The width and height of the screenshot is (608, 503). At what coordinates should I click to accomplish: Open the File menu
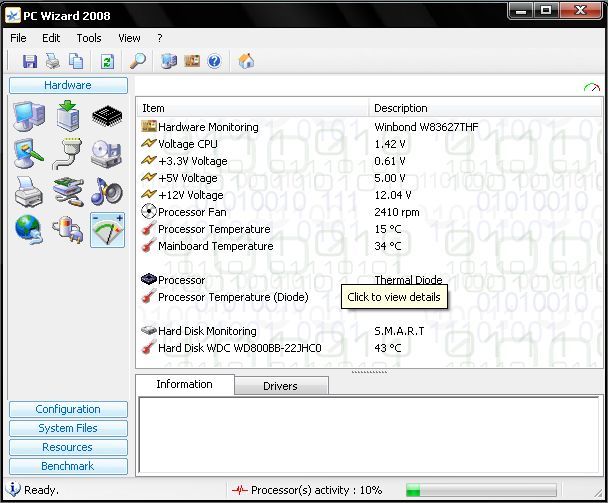point(18,38)
